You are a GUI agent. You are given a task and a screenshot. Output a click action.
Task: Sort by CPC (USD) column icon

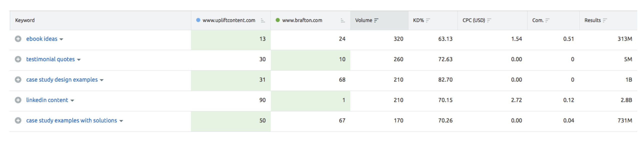click(x=489, y=20)
